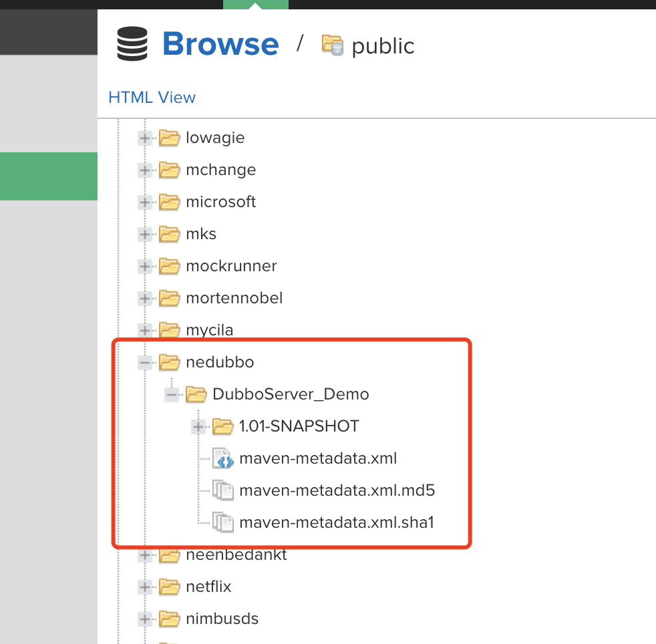This screenshot has height=644, width=656.
Task: Expand the mchange folder
Action: 145,170
